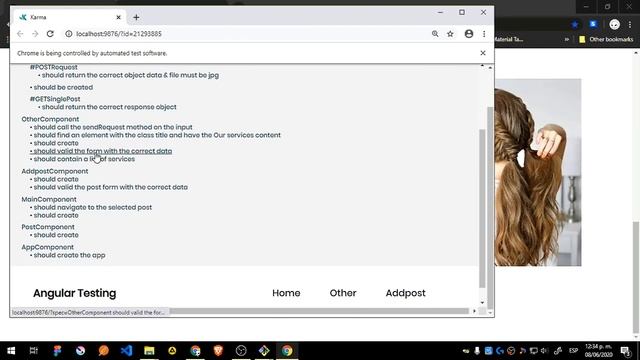The width and height of the screenshot is (640, 360).
Task: Open the PostComponent suite link
Action: [x=48, y=227]
